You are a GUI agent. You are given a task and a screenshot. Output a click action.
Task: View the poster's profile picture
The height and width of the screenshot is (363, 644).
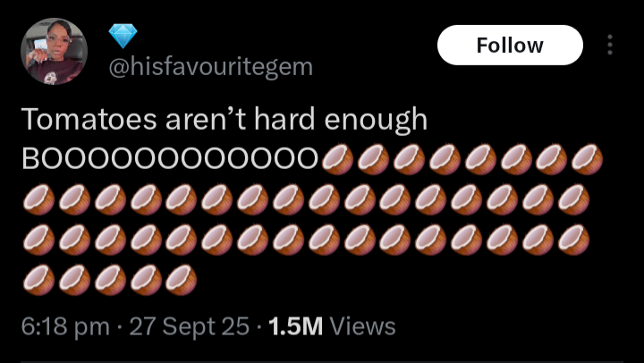54,51
